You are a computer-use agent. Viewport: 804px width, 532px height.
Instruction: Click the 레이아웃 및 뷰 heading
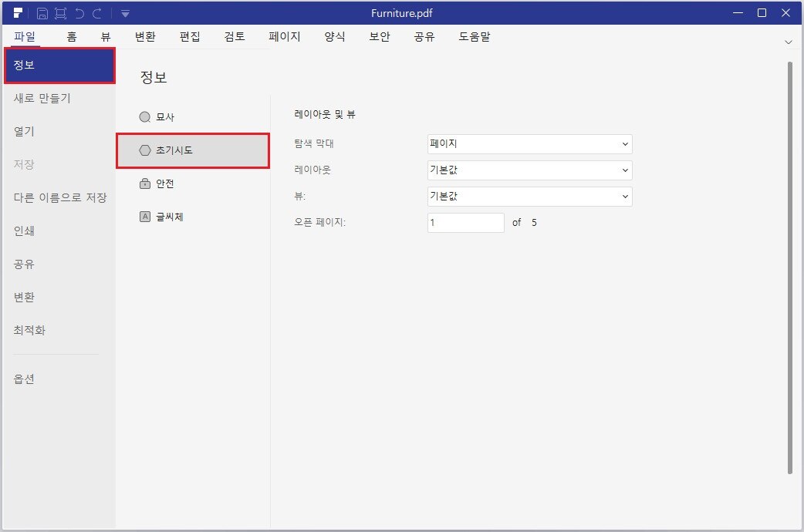pyautogui.click(x=325, y=114)
